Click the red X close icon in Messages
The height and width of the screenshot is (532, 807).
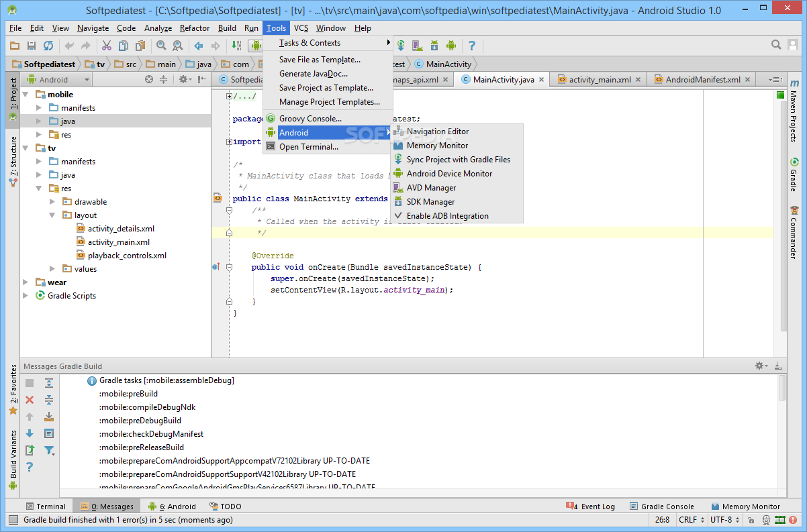(x=30, y=400)
